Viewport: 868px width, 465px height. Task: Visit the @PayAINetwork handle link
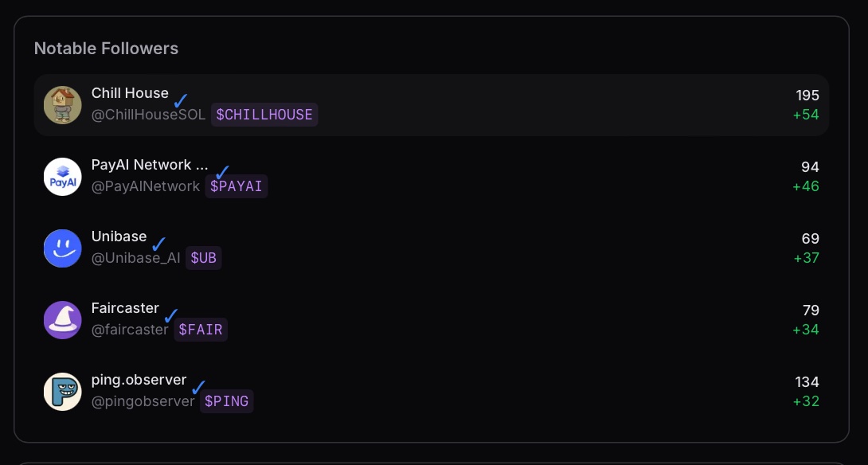click(x=146, y=186)
